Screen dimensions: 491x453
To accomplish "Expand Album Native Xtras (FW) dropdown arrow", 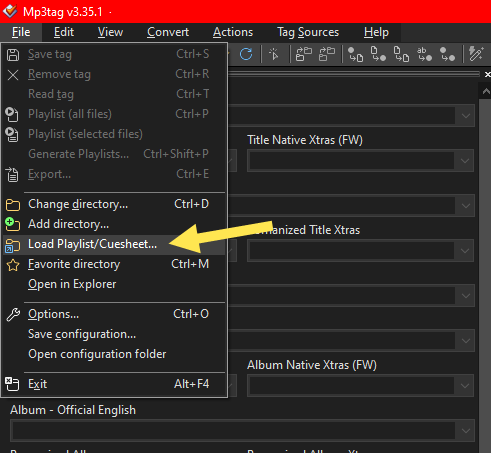I will pyautogui.click(x=465, y=386).
